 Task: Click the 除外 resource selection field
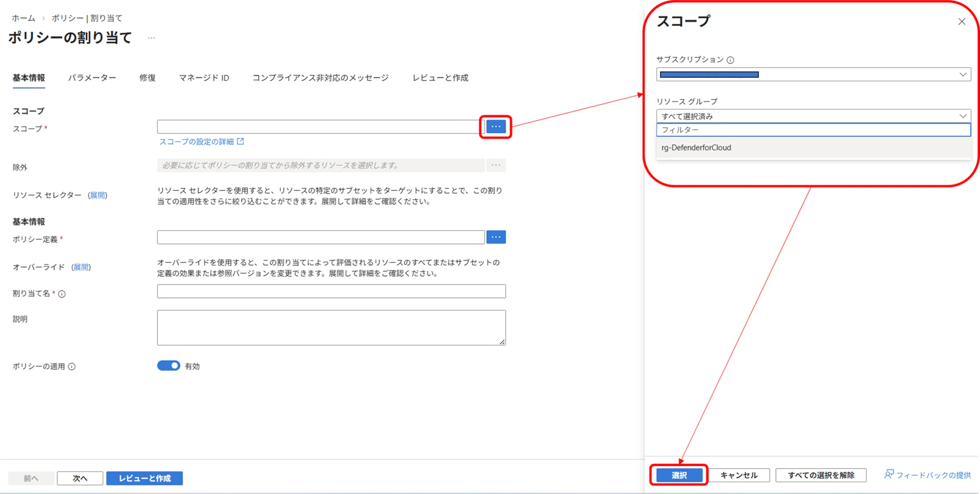(321, 165)
